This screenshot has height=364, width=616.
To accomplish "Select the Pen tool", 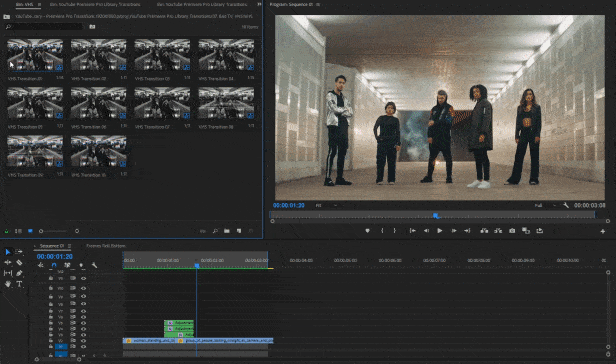I will click(19, 273).
